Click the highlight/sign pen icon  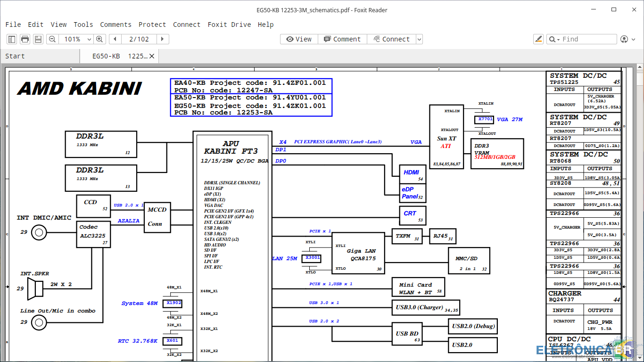538,39
